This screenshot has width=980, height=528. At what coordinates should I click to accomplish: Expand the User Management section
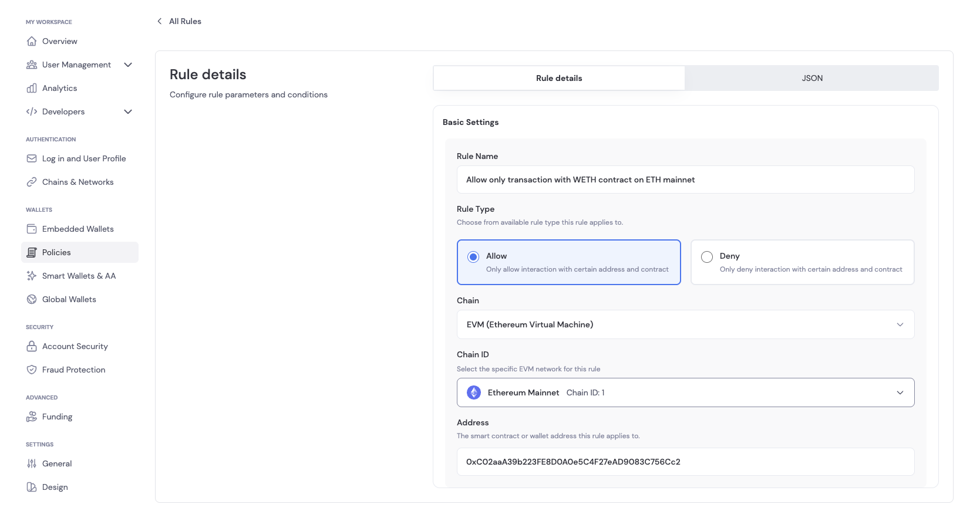(128, 65)
